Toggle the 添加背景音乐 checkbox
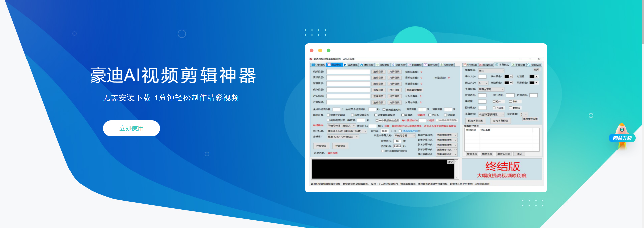Screen dimensions: 644x228 (x=353, y=115)
